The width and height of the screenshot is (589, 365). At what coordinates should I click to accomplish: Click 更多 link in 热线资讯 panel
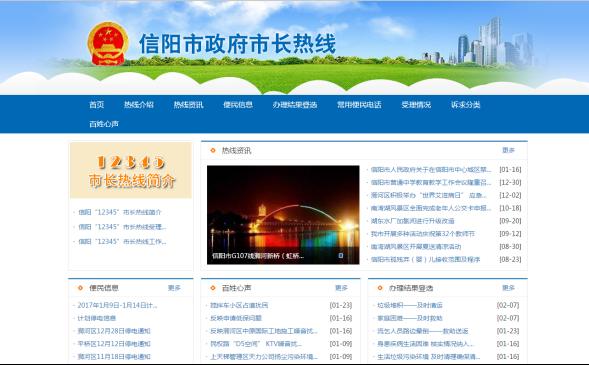click(508, 150)
